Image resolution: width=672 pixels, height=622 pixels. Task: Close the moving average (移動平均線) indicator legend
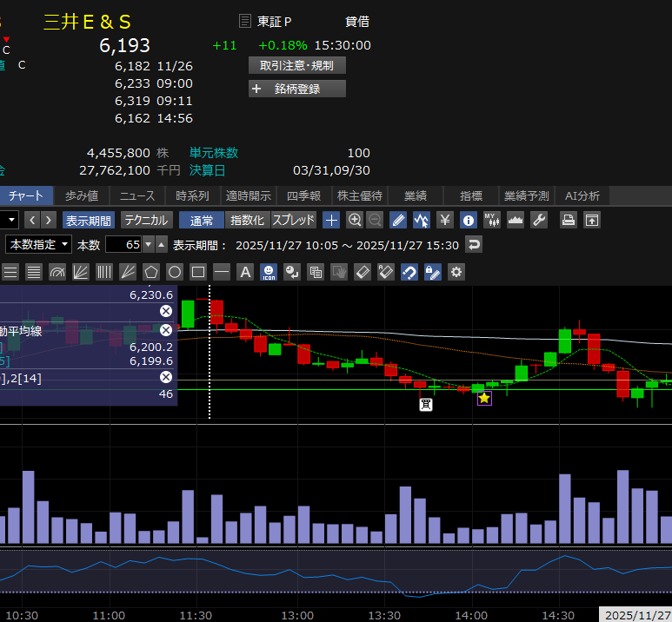click(165, 330)
